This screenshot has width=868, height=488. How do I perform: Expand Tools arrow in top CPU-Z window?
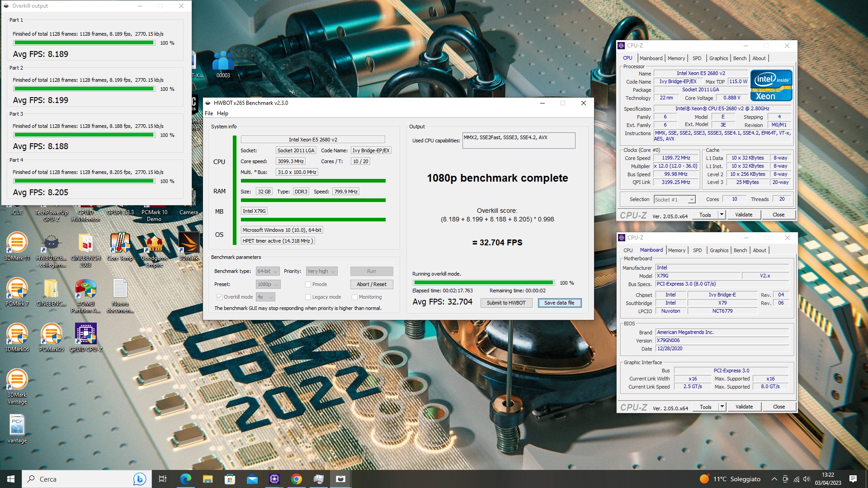(722, 215)
